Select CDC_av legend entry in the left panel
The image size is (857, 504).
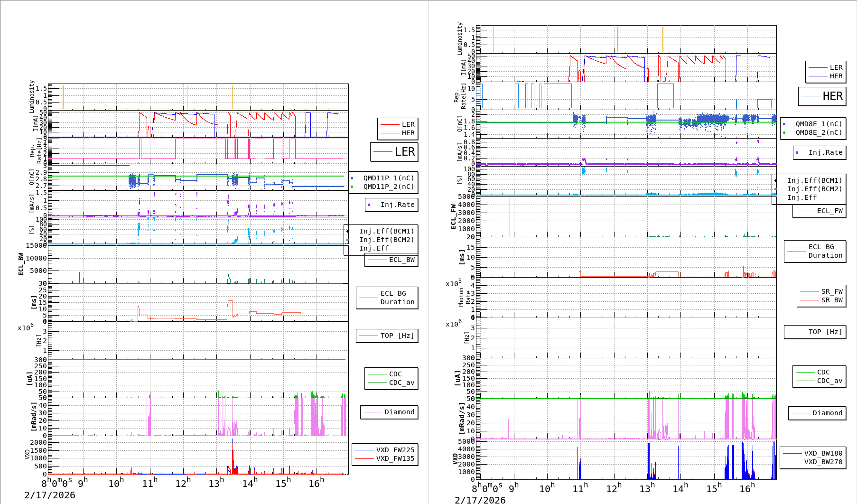[x=401, y=383]
